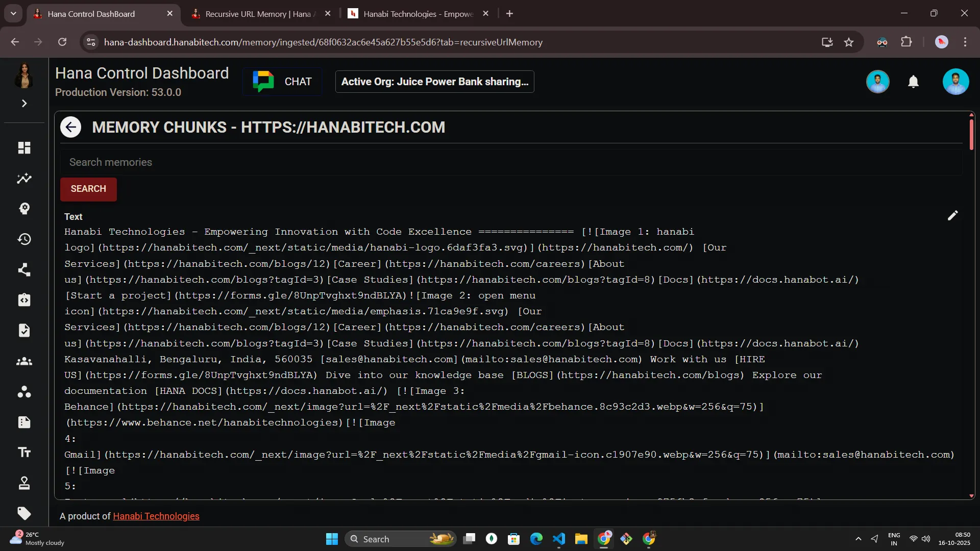This screenshot has width=980, height=551.
Task: Click the notification bell icon
Action: click(x=913, y=82)
